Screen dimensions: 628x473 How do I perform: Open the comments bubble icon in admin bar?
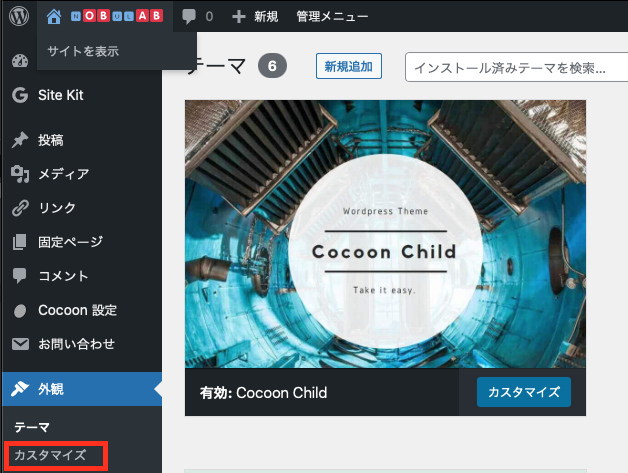click(x=189, y=16)
